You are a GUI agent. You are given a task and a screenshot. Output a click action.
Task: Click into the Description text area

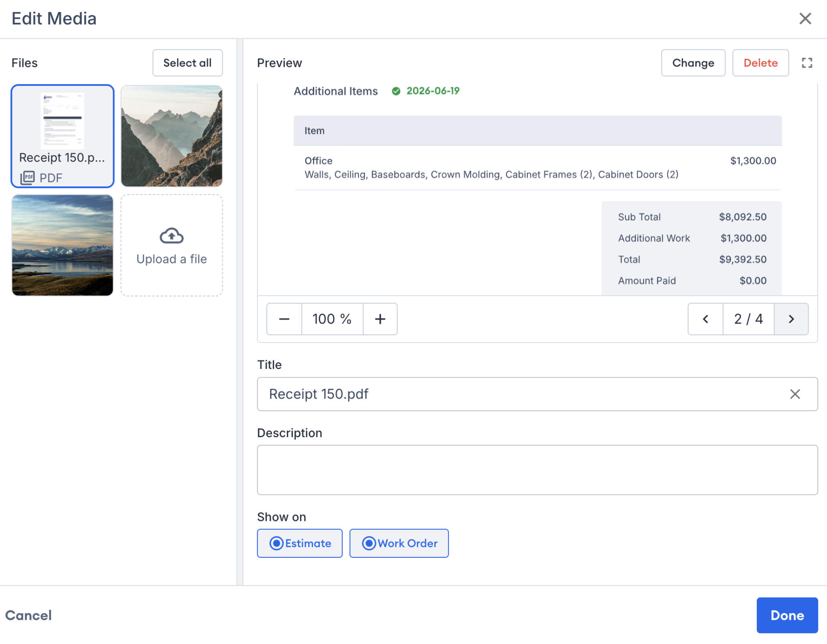(537, 470)
